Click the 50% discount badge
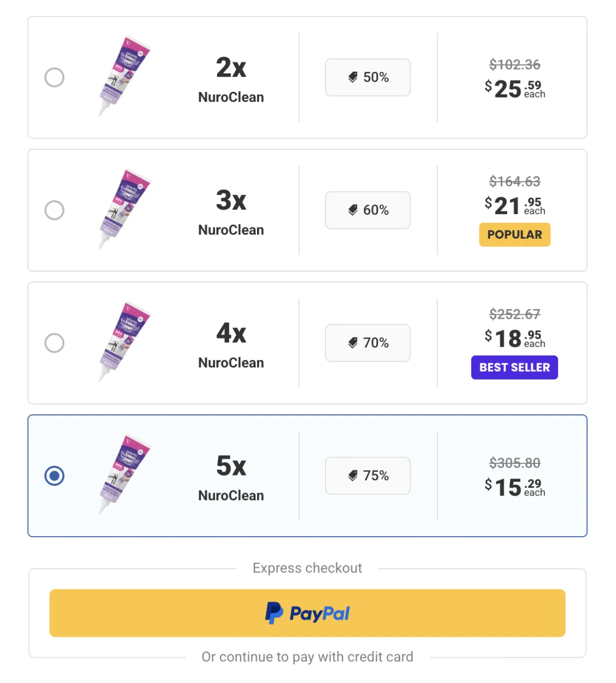This screenshot has width=616, height=683. 368,77
